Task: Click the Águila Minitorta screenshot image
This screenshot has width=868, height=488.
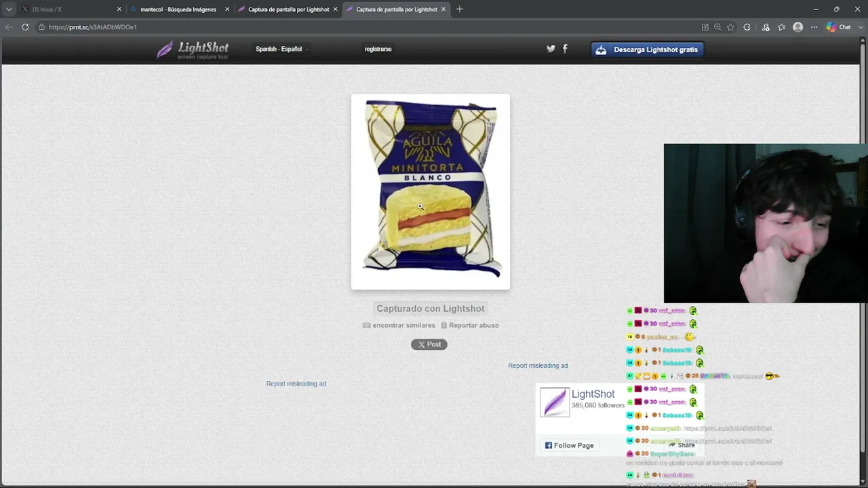Action: coord(431,192)
